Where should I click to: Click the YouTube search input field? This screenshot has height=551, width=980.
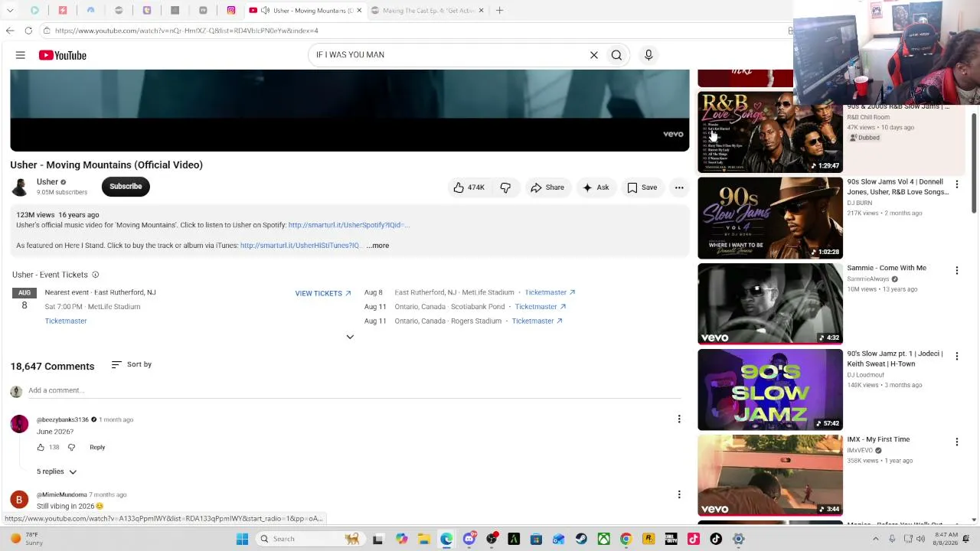pos(448,55)
